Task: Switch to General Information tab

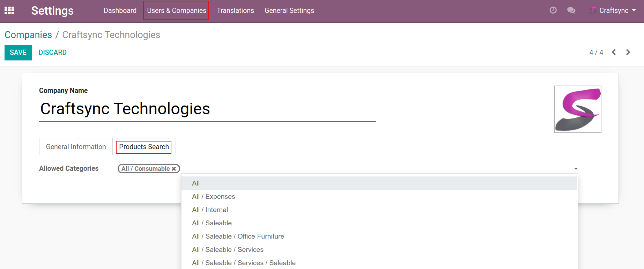Action: tap(76, 147)
